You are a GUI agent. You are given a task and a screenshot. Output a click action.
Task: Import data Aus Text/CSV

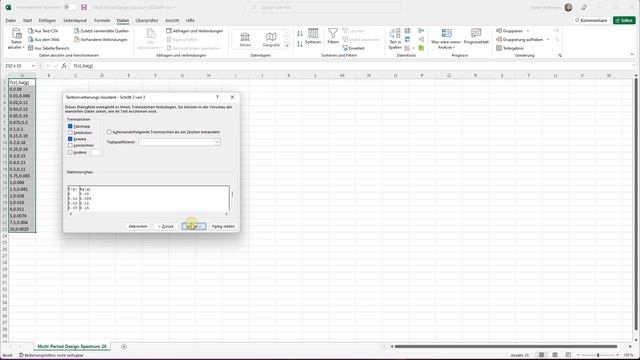43,31
